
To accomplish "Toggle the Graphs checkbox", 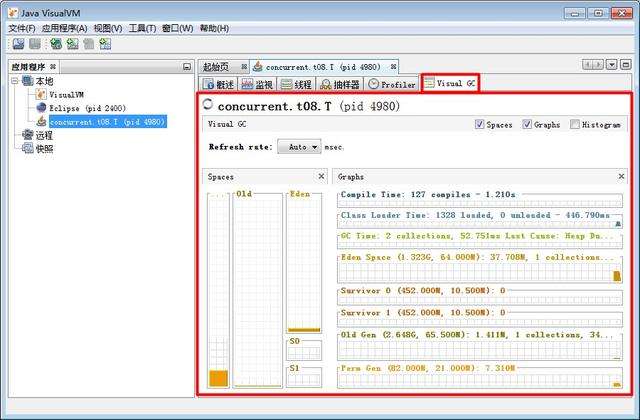I will click(x=527, y=124).
